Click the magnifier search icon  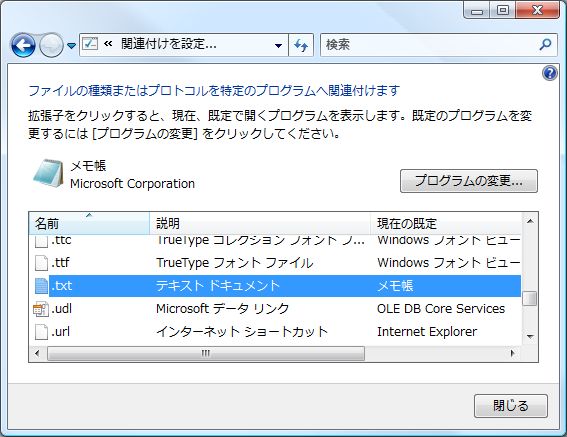[545, 44]
